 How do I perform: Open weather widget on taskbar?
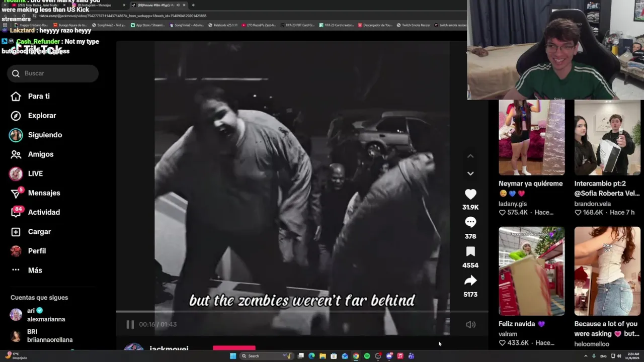tap(18, 356)
